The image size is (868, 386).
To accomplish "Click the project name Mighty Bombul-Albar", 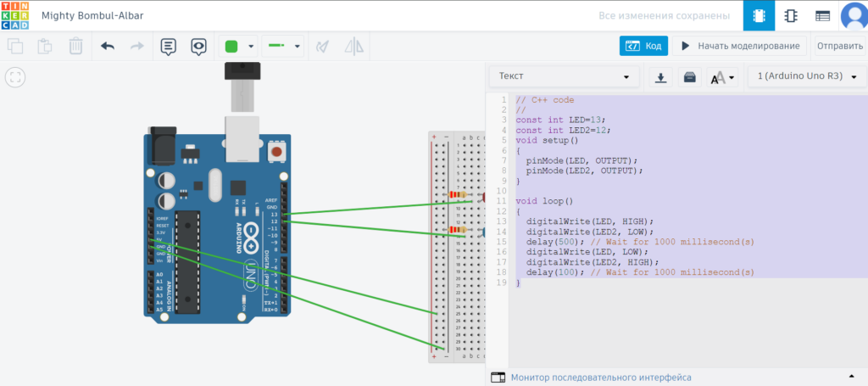I will [92, 15].
